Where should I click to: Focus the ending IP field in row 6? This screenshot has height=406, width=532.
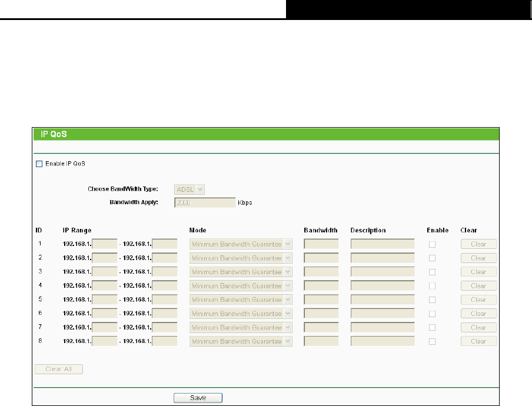click(x=165, y=314)
